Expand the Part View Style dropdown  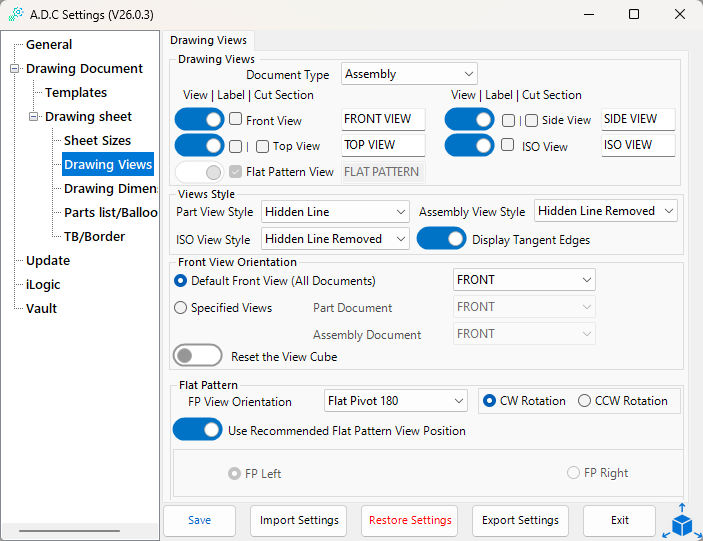coord(335,212)
